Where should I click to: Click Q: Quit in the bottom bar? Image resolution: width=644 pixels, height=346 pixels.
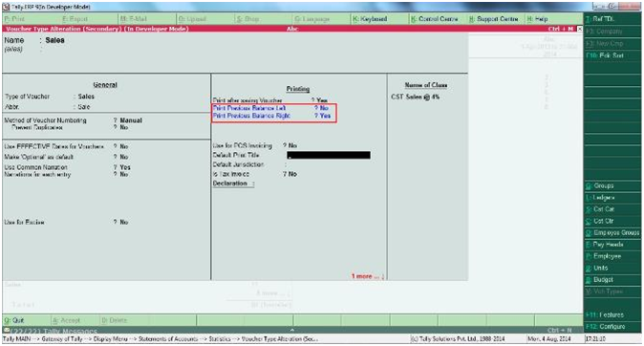tap(14, 320)
